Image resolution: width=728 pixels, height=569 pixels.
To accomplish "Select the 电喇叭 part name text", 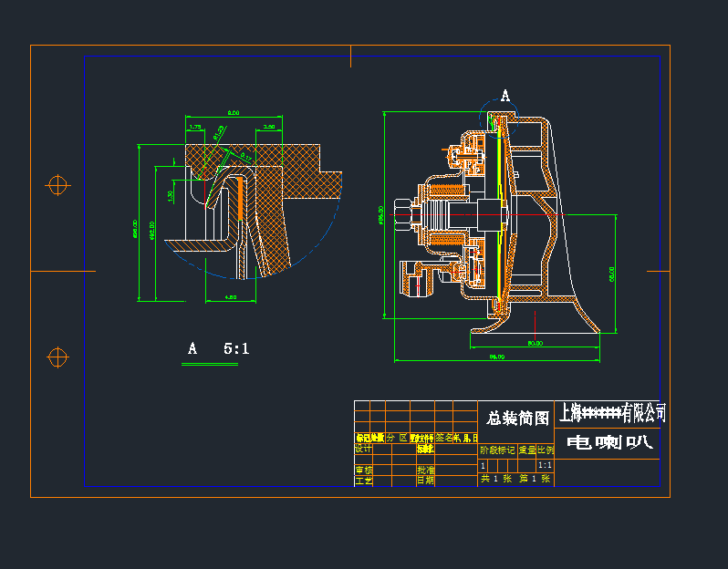I will [608, 444].
